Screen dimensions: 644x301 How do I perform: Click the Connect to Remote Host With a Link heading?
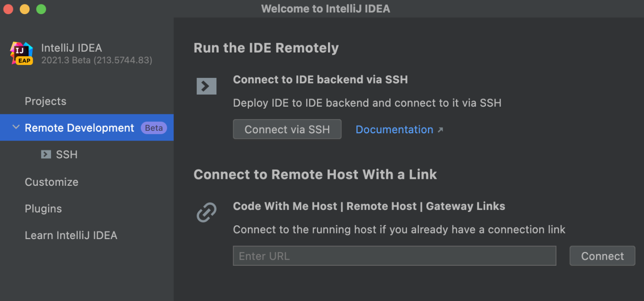tap(315, 174)
